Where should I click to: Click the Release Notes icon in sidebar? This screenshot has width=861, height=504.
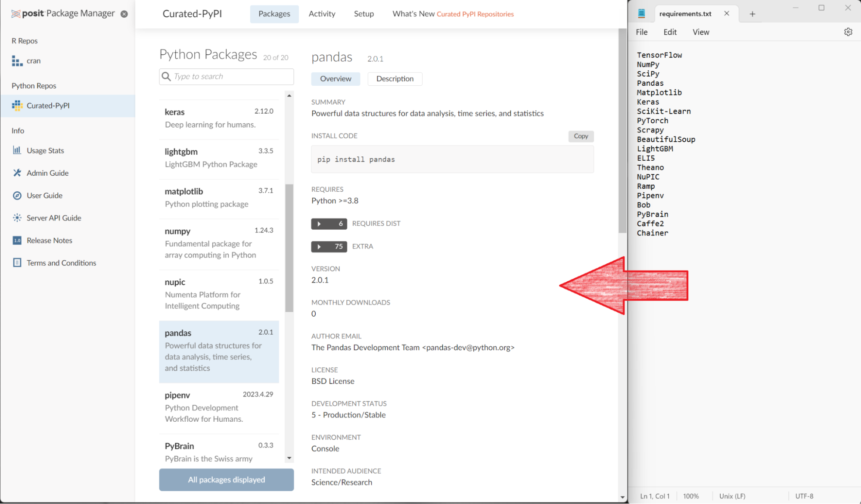17,240
